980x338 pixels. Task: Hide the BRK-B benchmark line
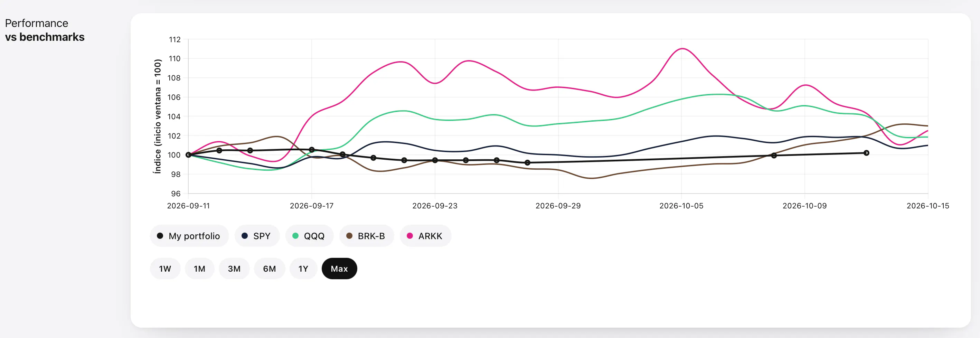[x=366, y=236]
